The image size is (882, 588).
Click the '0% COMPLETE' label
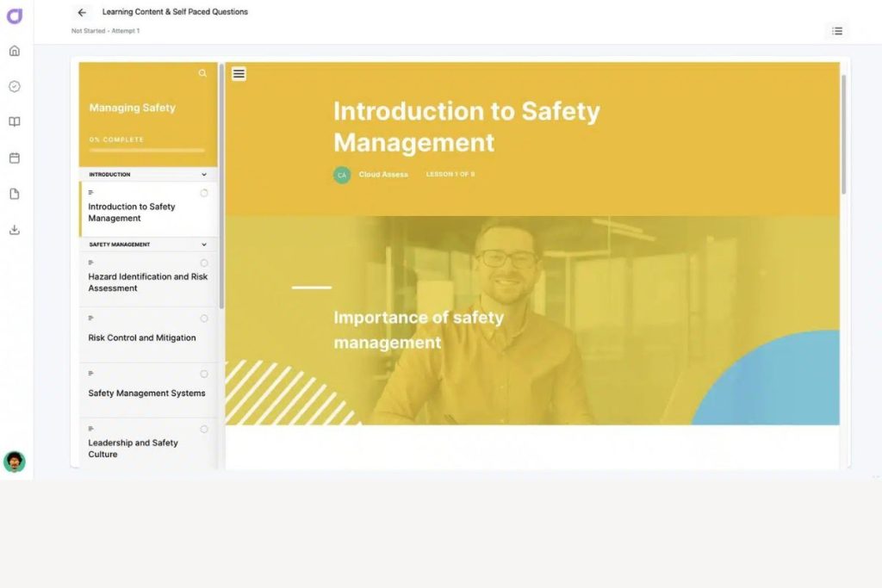pos(116,139)
